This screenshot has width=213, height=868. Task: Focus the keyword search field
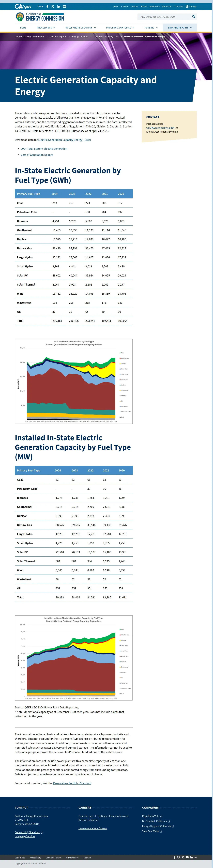pyautogui.click(x=164, y=17)
